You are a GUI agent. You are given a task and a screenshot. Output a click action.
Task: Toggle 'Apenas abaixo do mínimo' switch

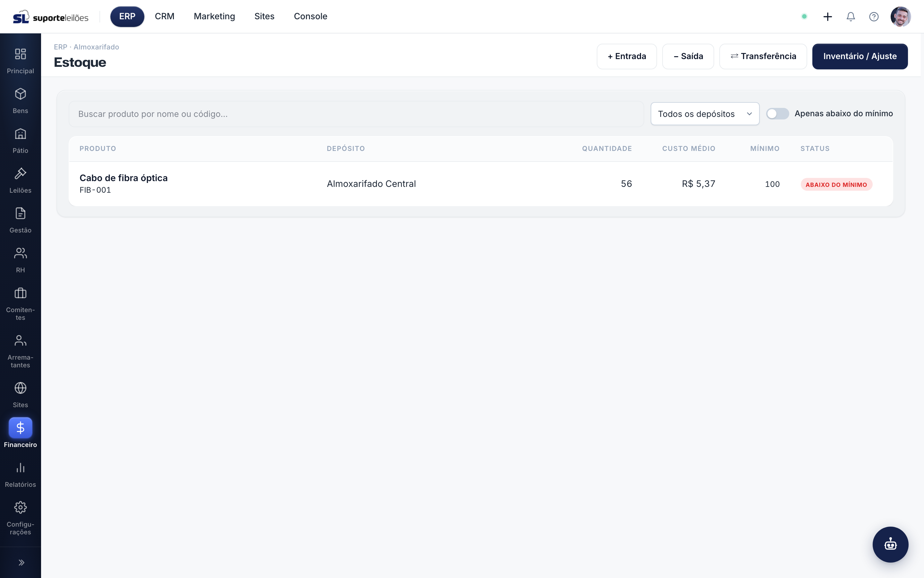777,114
